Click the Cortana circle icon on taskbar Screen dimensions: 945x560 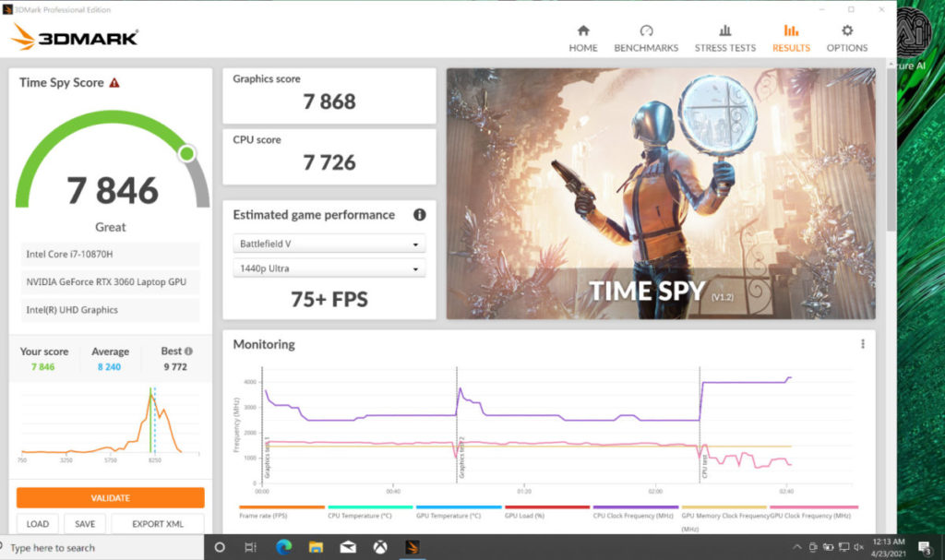tap(220, 547)
